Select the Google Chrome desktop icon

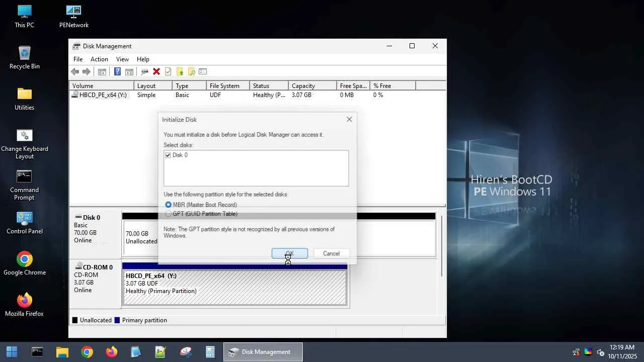pos(24,264)
